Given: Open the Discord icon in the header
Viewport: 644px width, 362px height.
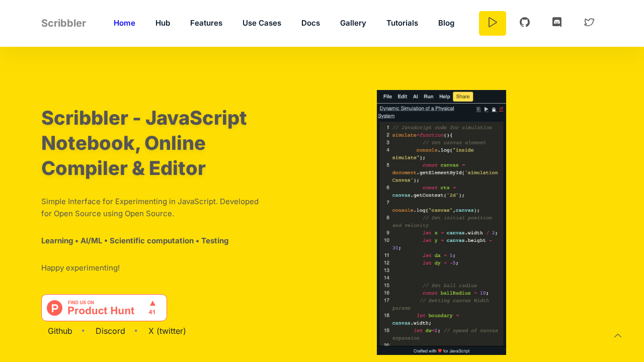Looking at the screenshot, I should (x=557, y=23).
